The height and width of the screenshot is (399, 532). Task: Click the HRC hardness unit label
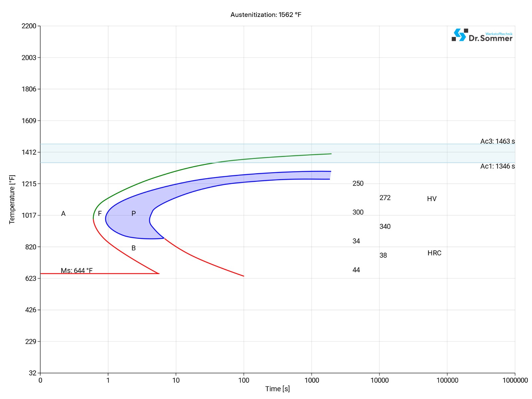click(434, 253)
